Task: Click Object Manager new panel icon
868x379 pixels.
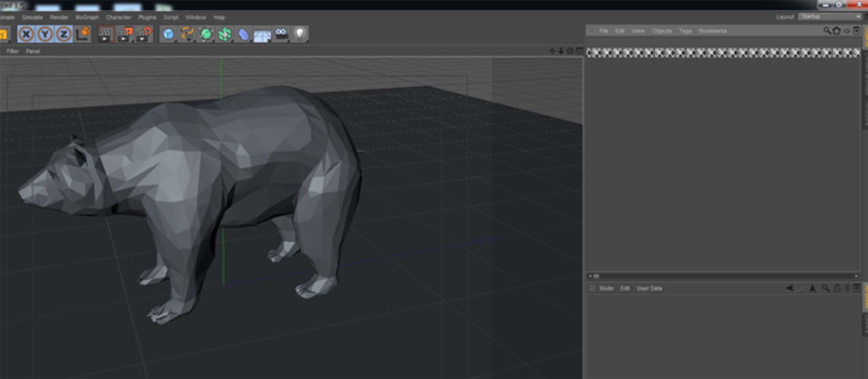Action: pyautogui.click(x=857, y=31)
